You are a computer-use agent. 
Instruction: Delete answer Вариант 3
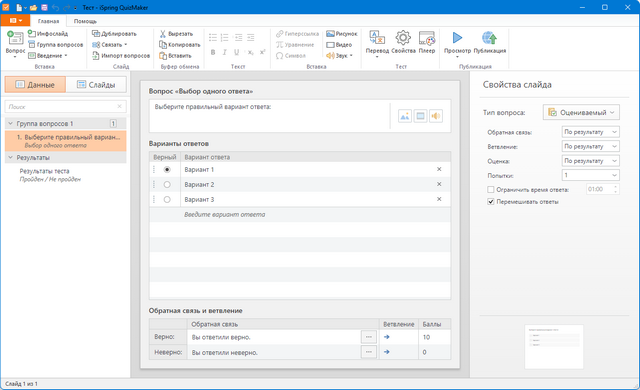point(439,199)
